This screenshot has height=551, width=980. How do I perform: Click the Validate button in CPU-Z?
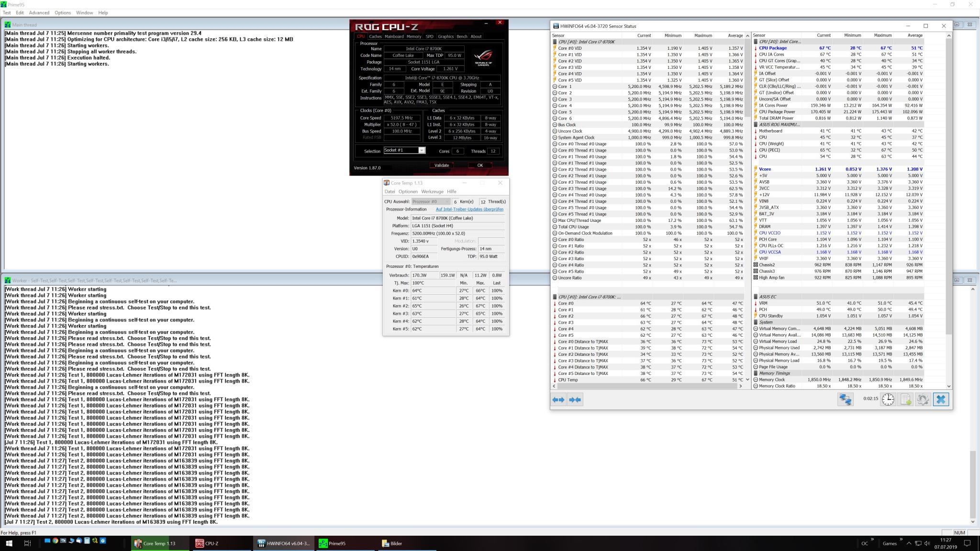pyautogui.click(x=441, y=165)
